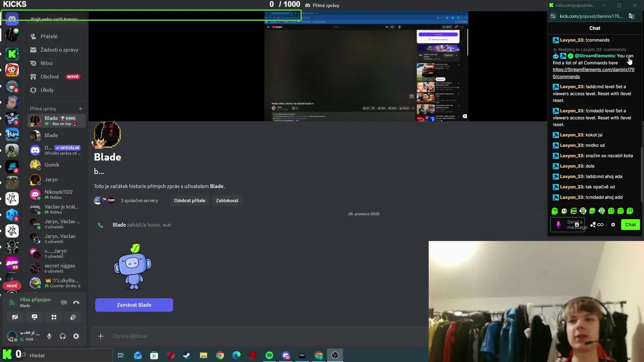Viewport: 644px width, 362px height.
Task: Open green K Kick server icon
Action: tap(12, 53)
